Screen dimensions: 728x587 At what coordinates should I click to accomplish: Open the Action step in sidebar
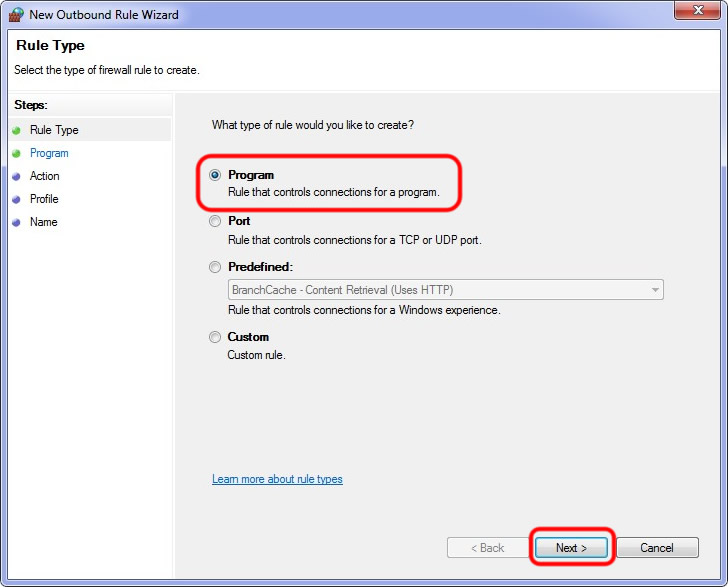point(45,176)
